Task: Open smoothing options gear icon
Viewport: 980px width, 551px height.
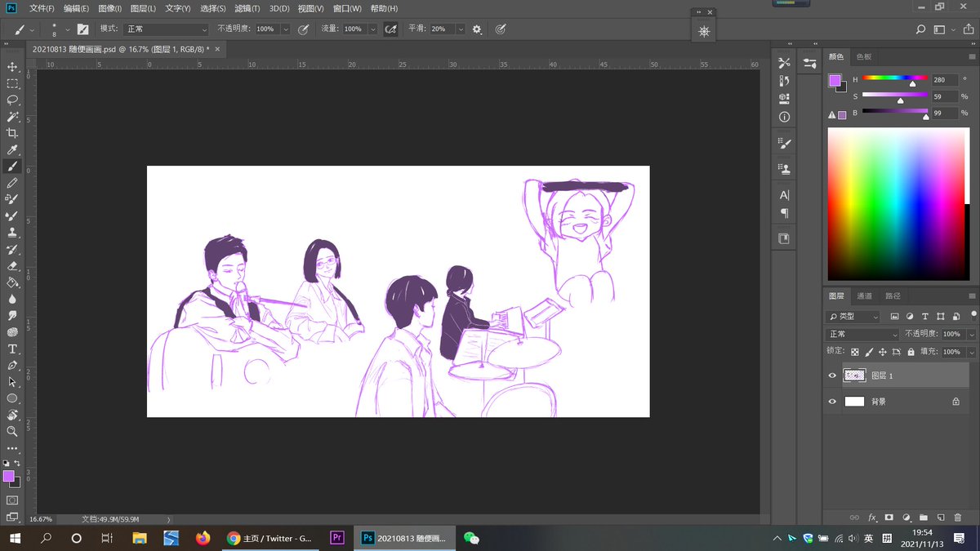Action: 477,29
